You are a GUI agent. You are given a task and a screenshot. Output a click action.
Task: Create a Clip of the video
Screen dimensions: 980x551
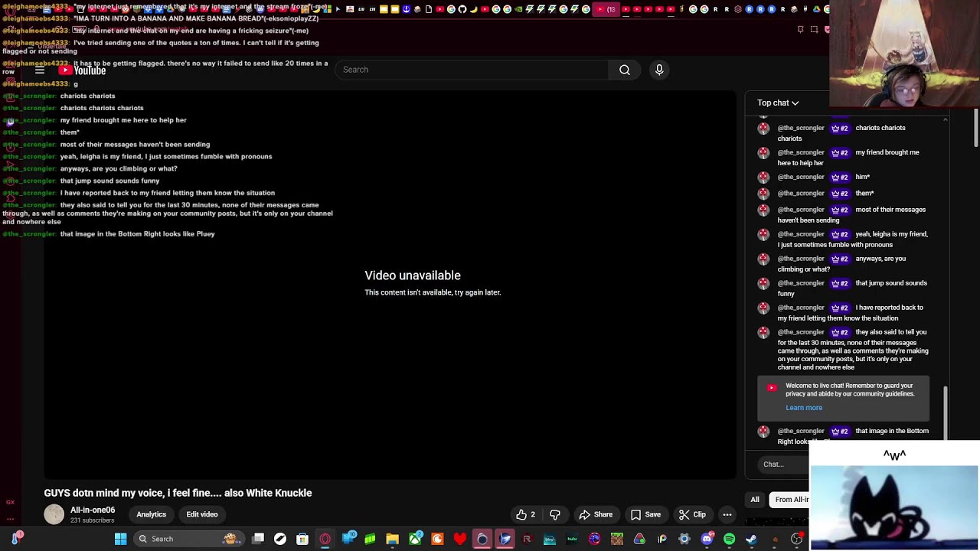692,514
